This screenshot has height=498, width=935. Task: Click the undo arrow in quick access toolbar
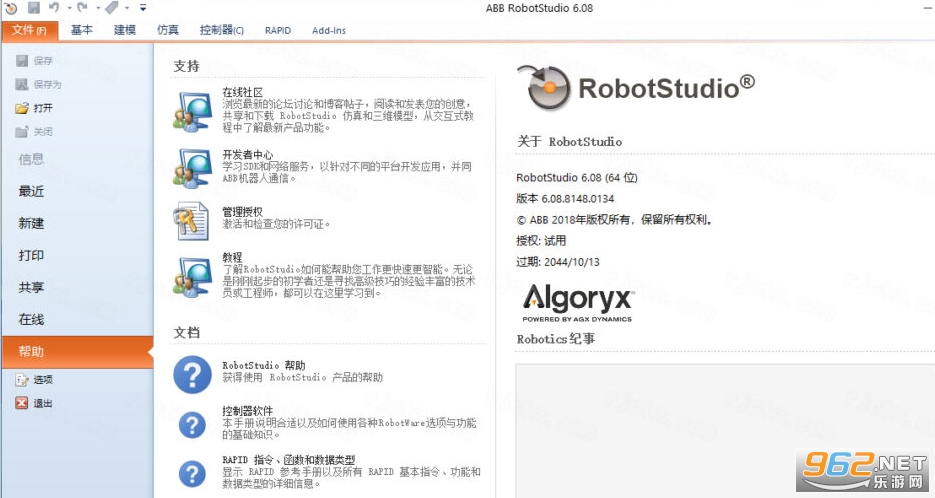click(54, 8)
